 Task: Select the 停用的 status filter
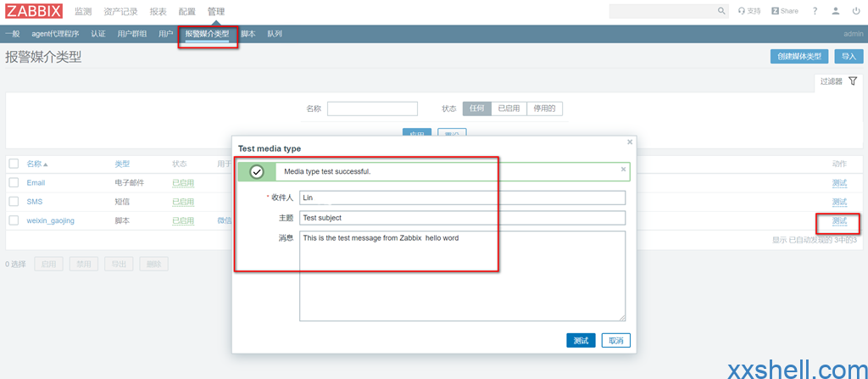pyautogui.click(x=544, y=109)
